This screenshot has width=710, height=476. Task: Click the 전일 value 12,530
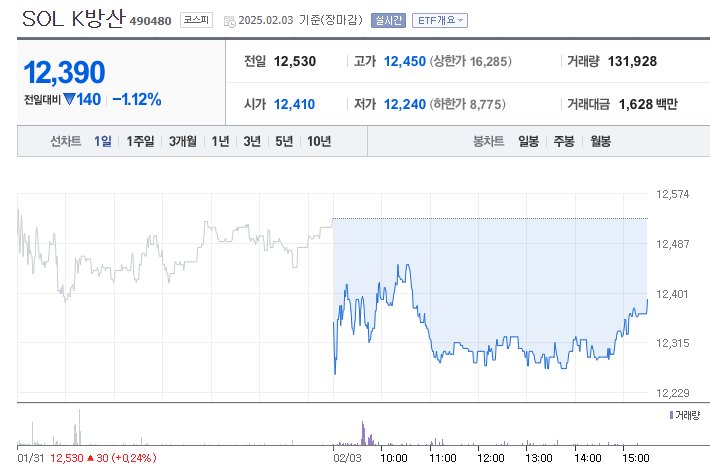click(x=295, y=61)
